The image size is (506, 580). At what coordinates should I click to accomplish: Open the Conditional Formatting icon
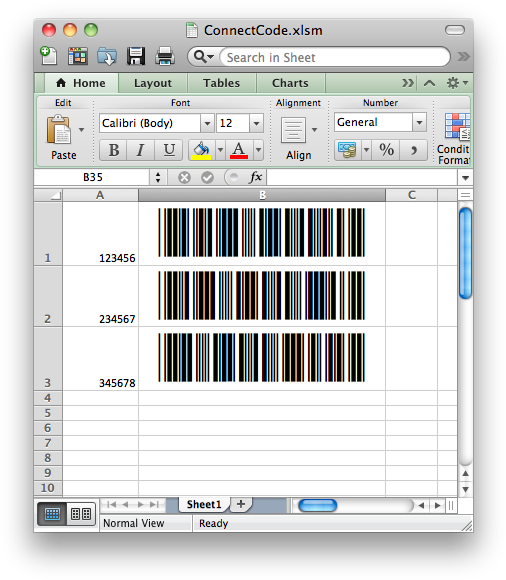tap(457, 127)
